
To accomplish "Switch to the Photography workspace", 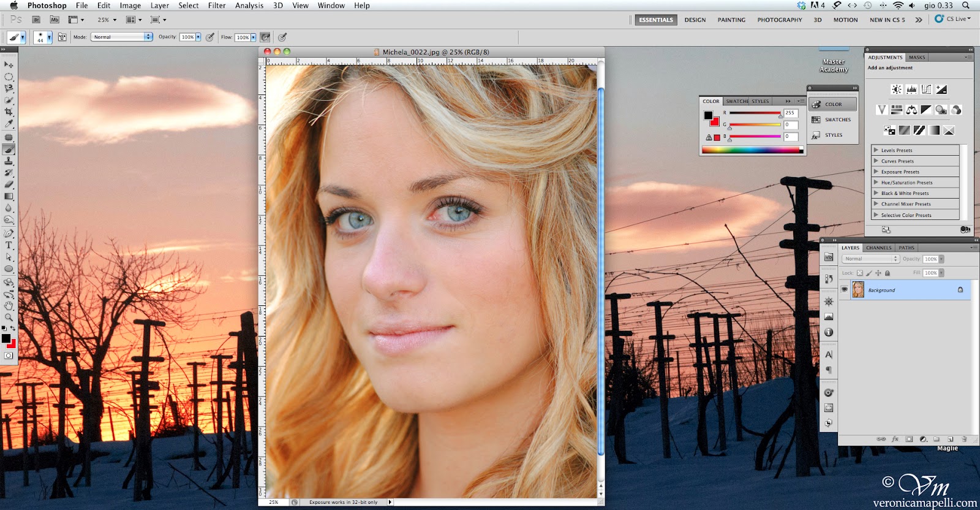I will pyautogui.click(x=780, y=20).
